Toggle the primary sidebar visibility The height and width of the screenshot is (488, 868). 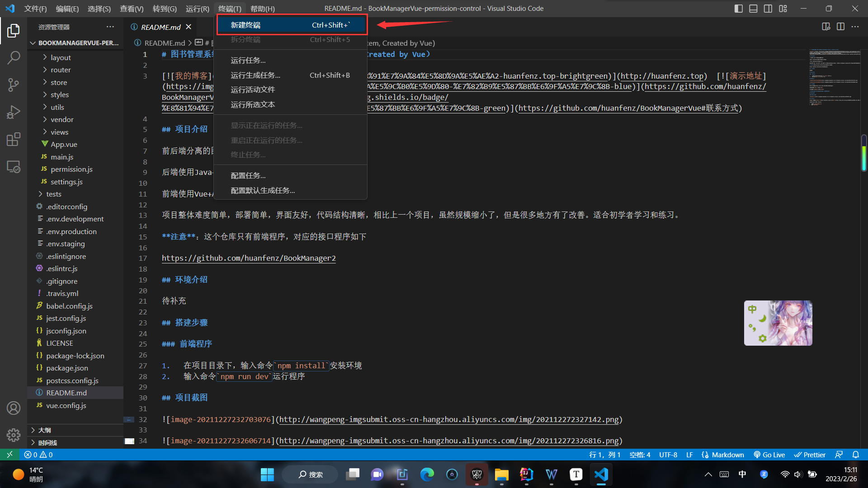739,8
